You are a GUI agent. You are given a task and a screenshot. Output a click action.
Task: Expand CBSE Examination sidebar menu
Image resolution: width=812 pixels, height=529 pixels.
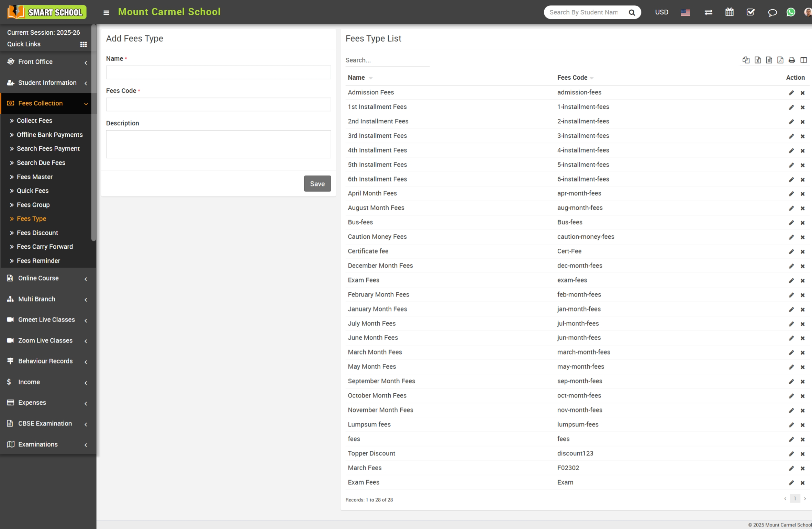pyautogui.click(x=46, y=424)
